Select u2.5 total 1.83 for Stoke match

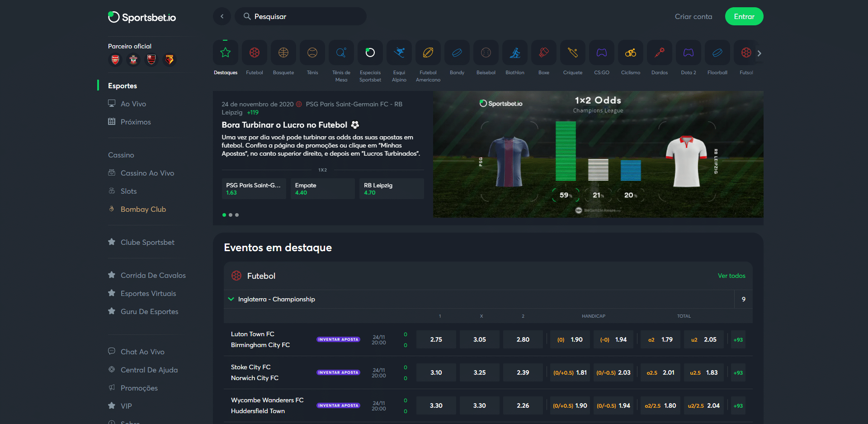(704, 372)
